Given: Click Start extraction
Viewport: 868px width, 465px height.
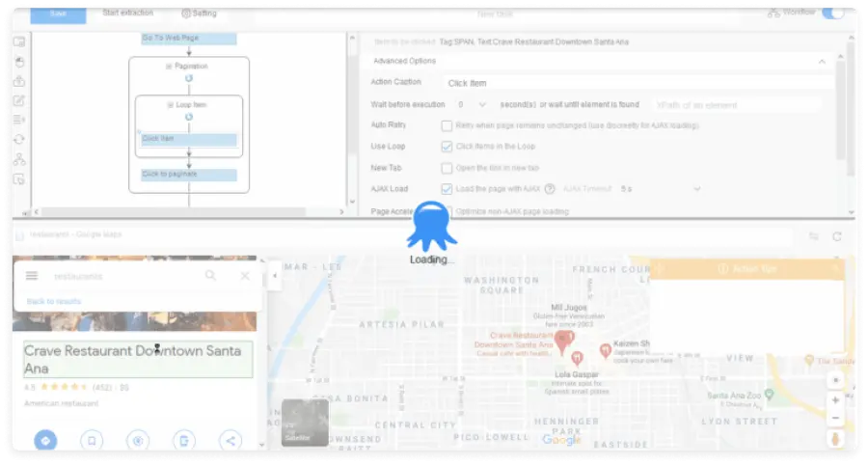Looking at the screenshot, I should (x=128, y=13).
